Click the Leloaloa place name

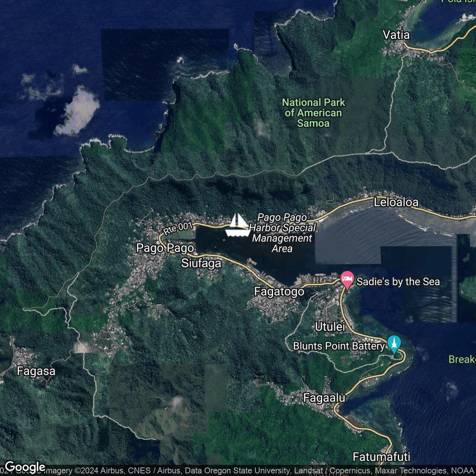tap(396, 202)
